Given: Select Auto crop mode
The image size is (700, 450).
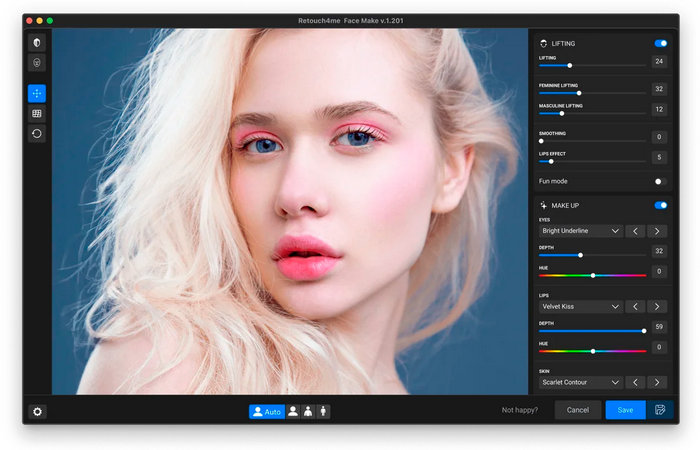Looking at the screenshot, I should click(267, 412).
